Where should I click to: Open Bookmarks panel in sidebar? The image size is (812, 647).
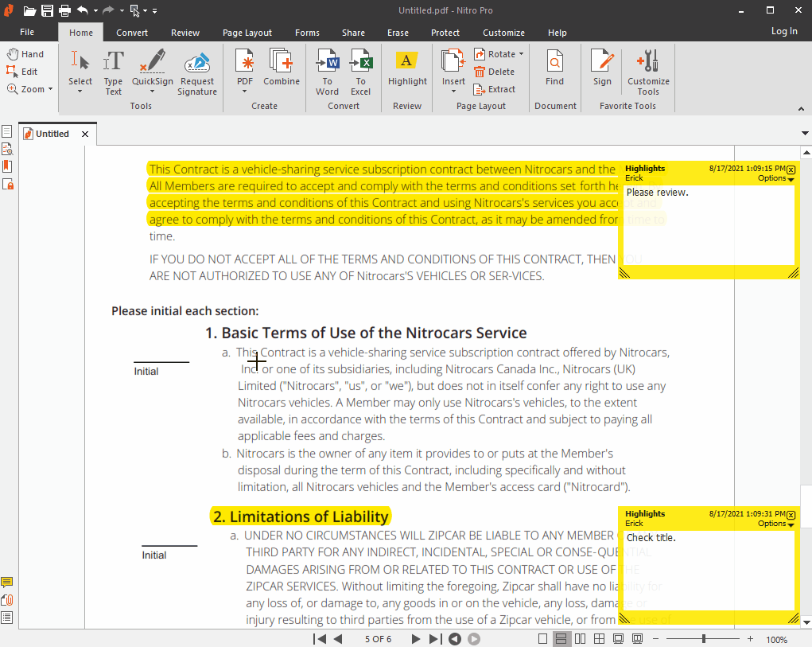(7, 166)
